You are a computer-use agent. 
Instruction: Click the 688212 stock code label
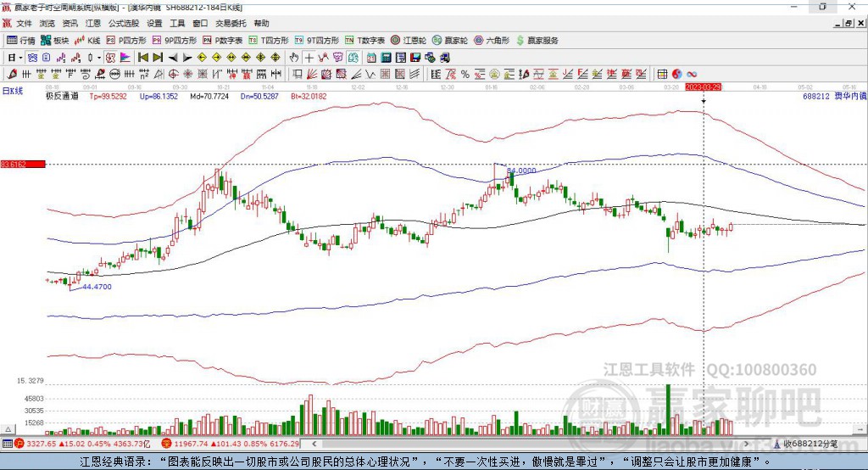pos(816,96)
